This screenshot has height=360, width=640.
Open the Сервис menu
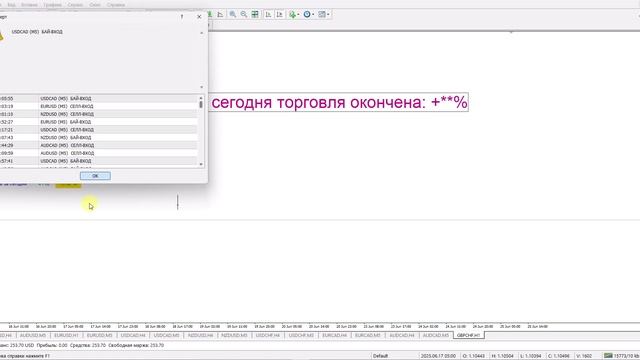tap(75, 5)
